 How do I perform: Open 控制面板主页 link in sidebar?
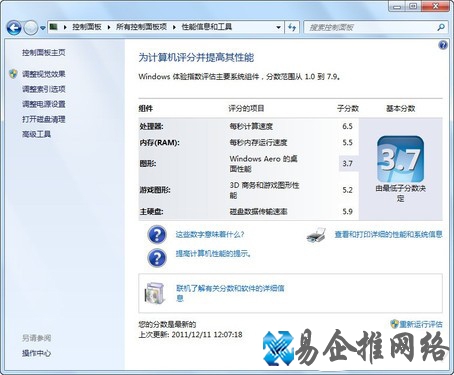(44, 52)
